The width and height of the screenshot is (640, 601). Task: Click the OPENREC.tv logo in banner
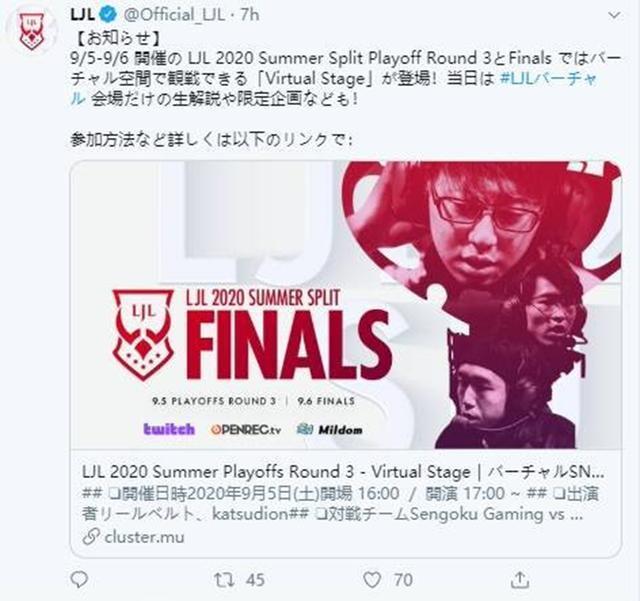click(x=246, y=430)
